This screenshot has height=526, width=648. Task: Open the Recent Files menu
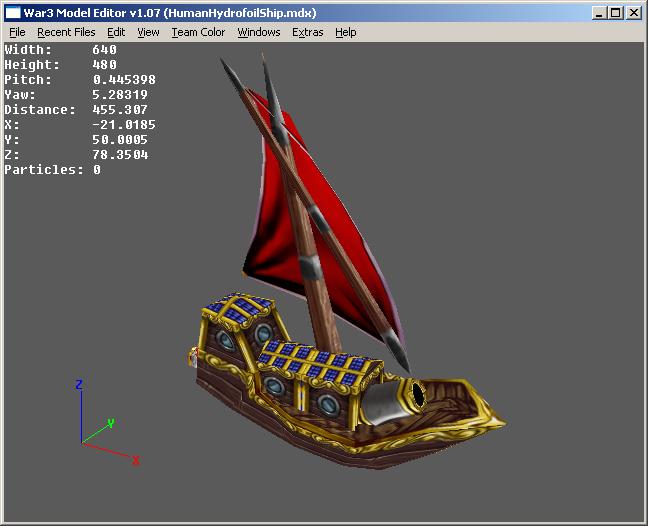tap(66, 32)
